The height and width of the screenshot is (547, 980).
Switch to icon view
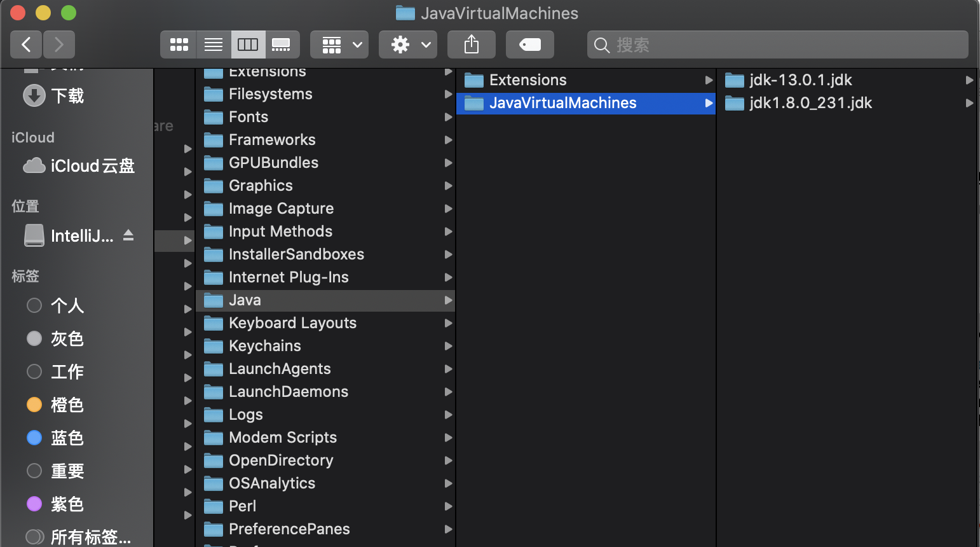point(179,45)
